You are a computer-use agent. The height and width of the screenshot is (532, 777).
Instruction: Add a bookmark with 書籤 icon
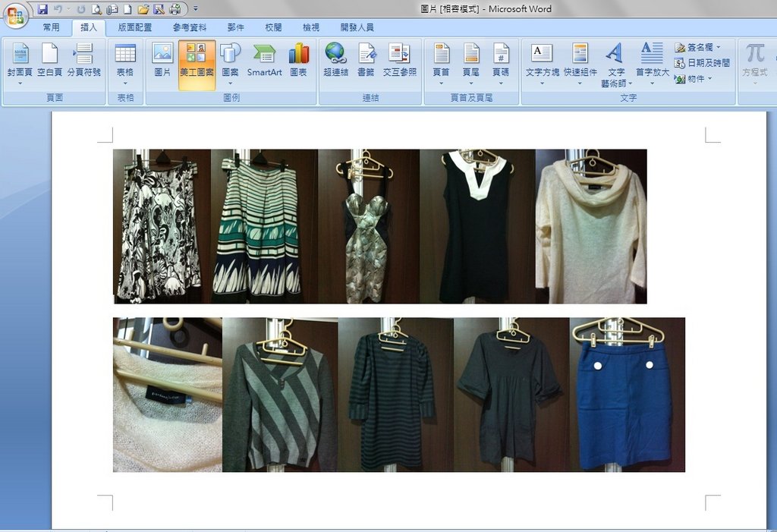point(367,61)
